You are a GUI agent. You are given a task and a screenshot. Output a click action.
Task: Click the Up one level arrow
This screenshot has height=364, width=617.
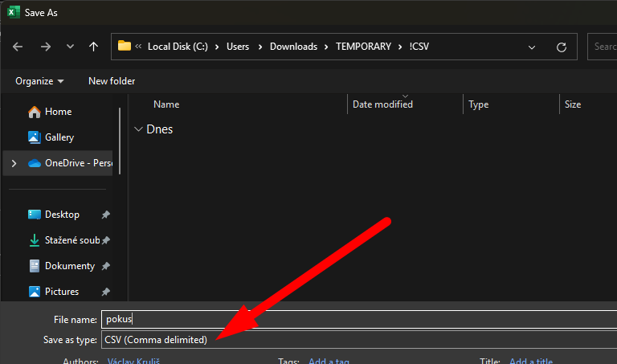93,47
